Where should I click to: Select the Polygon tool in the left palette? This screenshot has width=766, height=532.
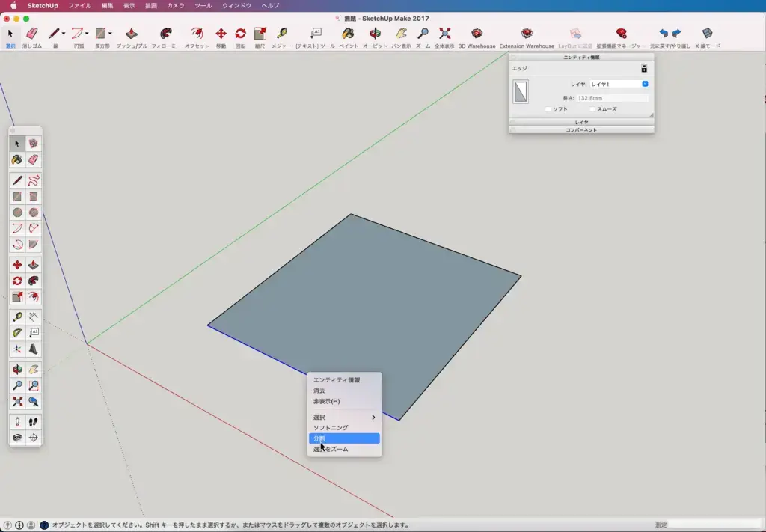[33, 213]
